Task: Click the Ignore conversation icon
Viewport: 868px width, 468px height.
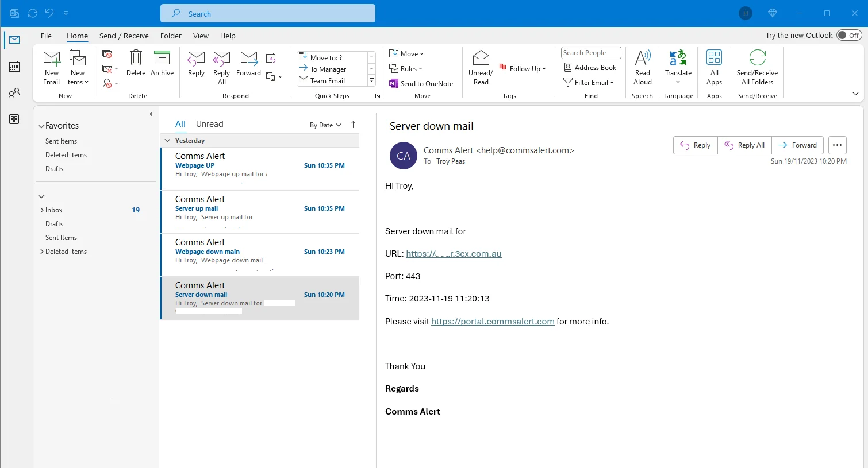Action: pos(107,54)
